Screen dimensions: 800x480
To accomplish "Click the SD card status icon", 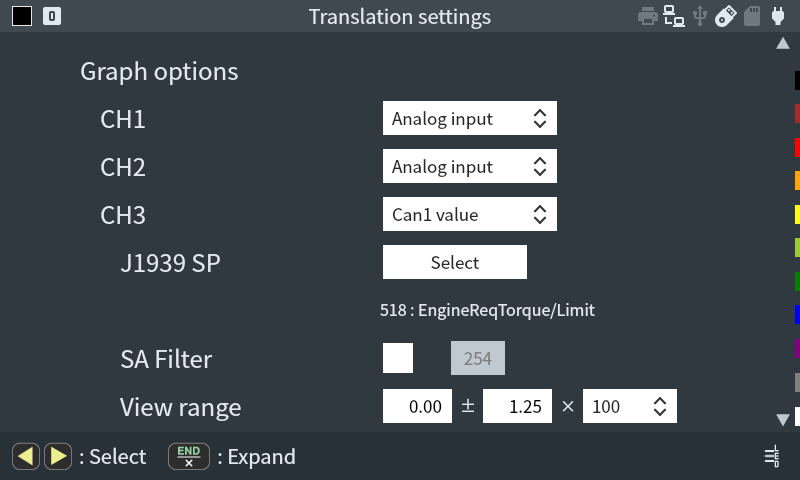I will [x=752, y=16].
